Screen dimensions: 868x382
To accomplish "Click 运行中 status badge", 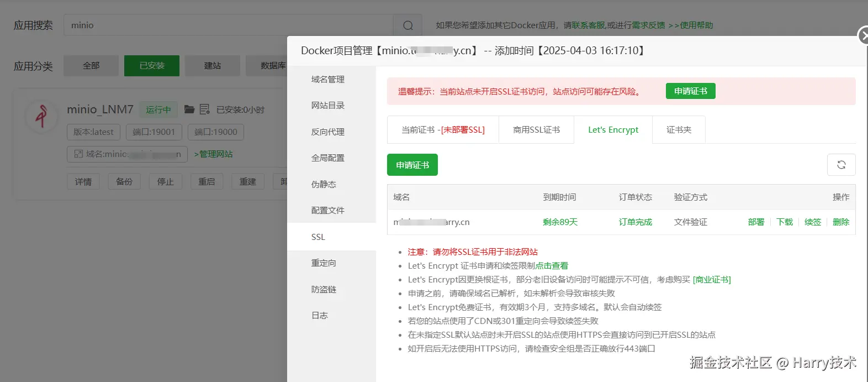I will (x=158, y=110).
